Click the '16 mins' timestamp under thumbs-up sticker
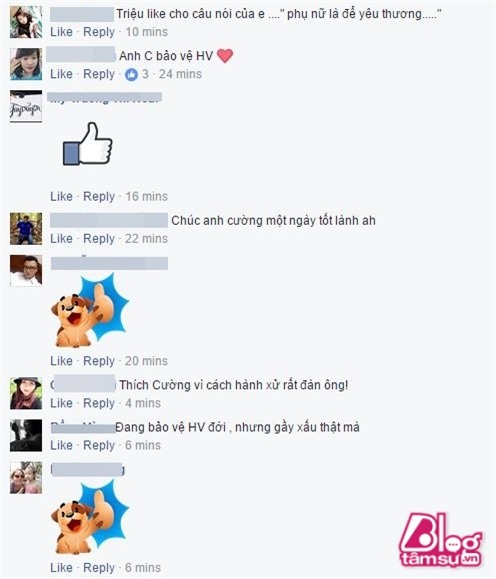This screenshot has width=496, height=579. point(147,196)
